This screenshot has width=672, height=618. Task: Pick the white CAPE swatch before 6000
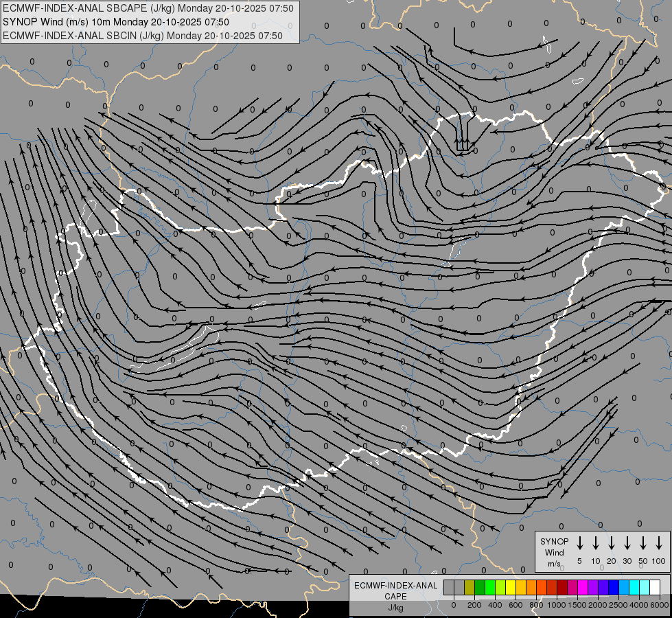[655, 588]
